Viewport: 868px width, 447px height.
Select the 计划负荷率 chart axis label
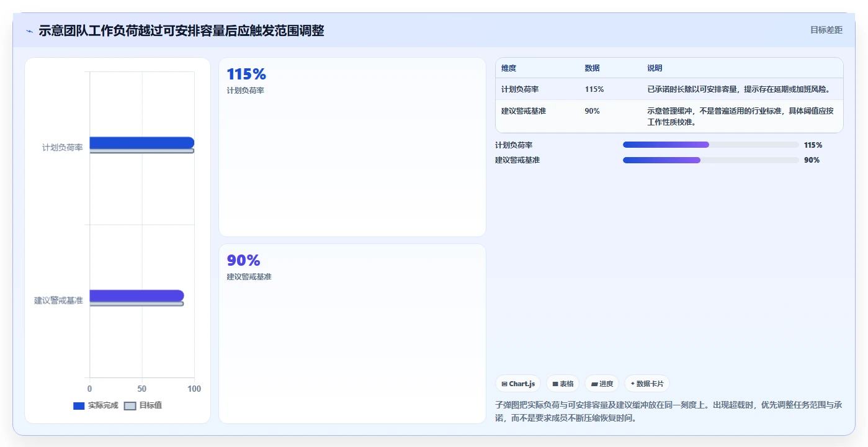coord(62,148)
